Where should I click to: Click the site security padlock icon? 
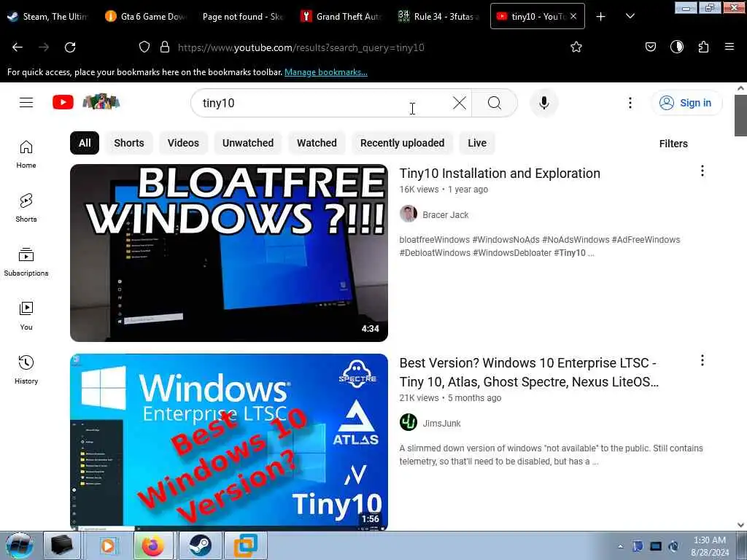pos(165,47)
